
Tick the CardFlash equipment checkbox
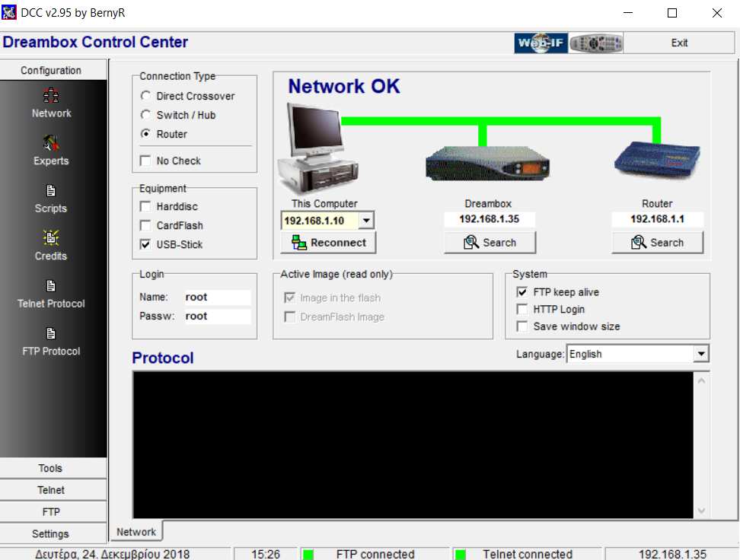pyautogui.click(x=145, y=225)
